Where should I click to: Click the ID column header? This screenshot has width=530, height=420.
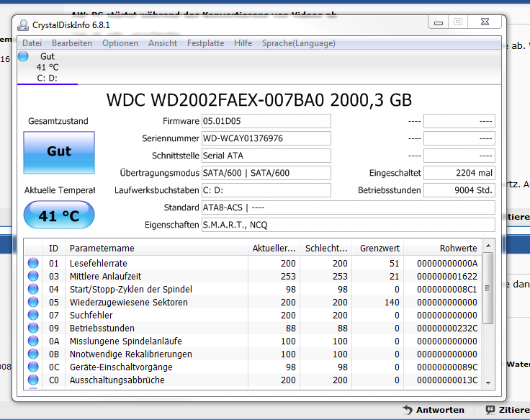(54, 249)
